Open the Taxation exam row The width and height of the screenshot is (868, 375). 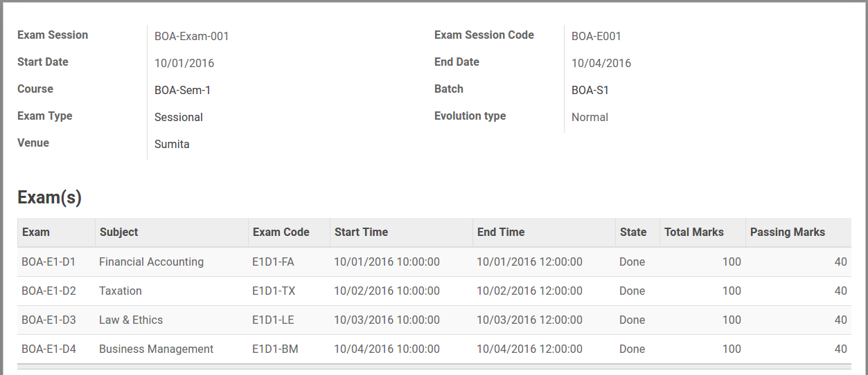tap(434, 291)
